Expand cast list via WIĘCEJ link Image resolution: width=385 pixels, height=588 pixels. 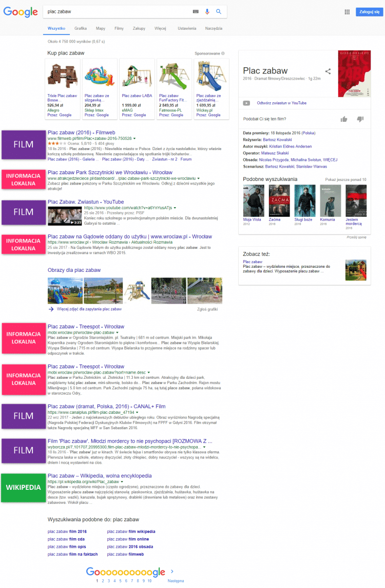tap(330, 160)
